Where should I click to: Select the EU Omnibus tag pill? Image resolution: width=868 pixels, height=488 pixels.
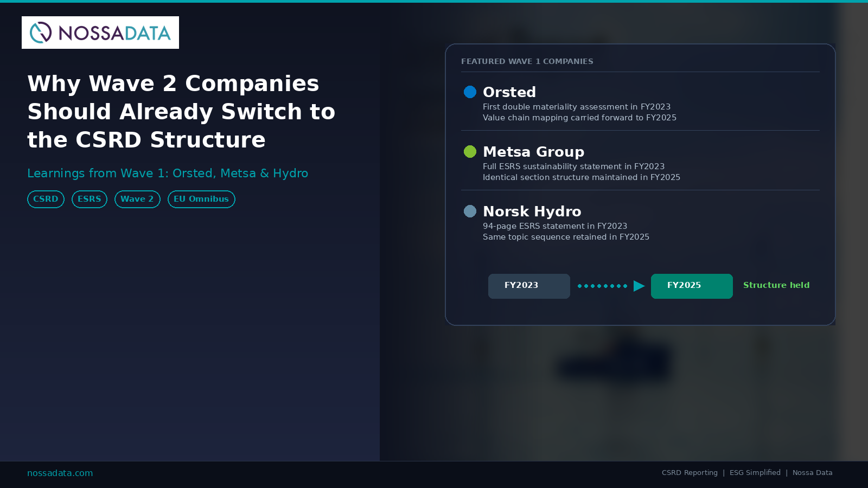coord(201,199)
